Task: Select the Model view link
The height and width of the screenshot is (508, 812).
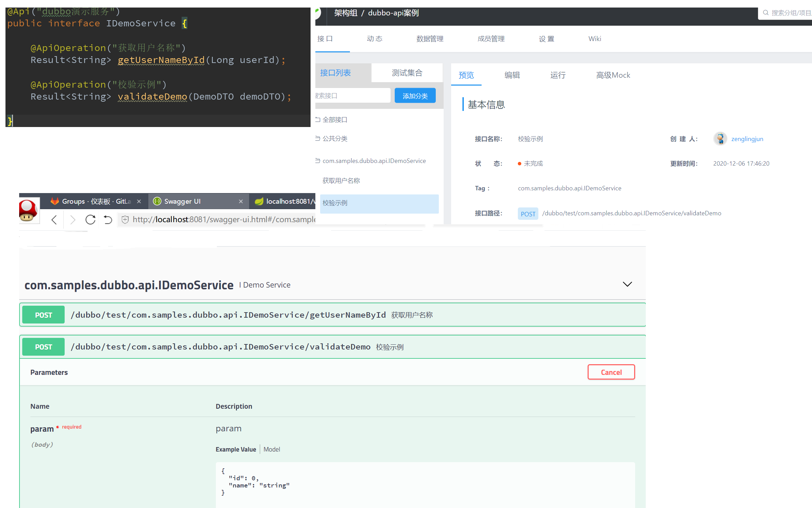Action: coord(272,449)
